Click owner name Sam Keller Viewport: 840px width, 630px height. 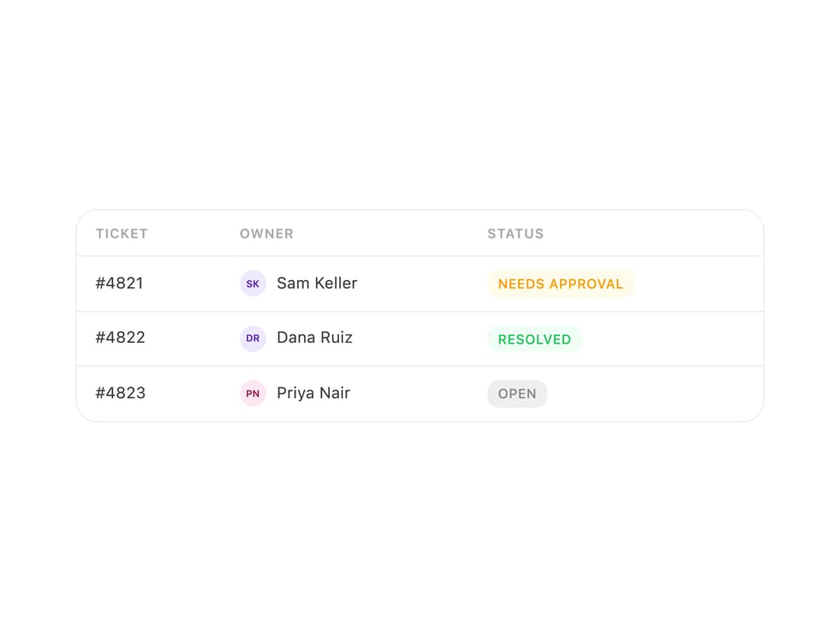click(317, 283)
